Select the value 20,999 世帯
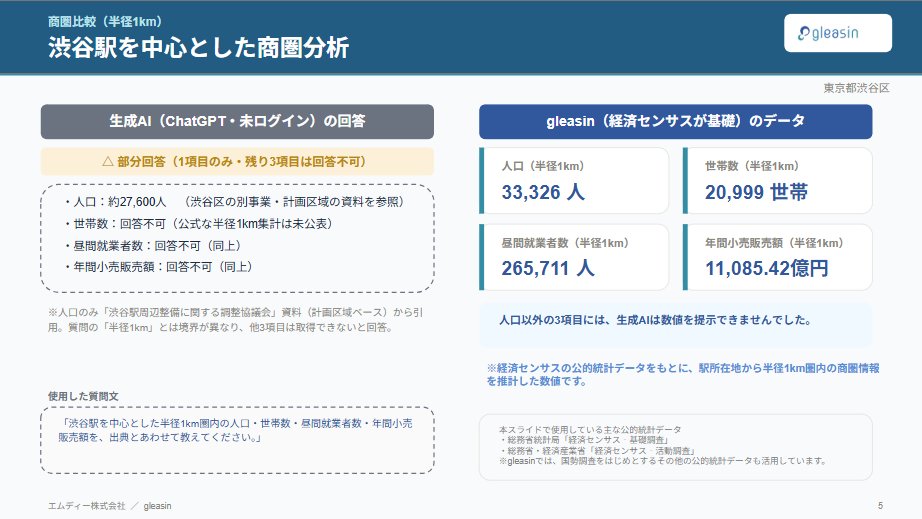Screen dimensions: 922x519 (756, 192)
